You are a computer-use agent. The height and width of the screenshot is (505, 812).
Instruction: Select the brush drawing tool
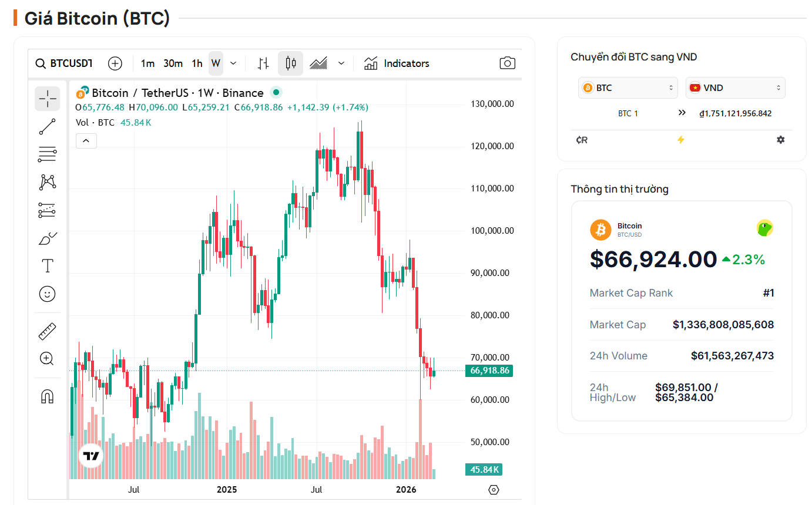(x=47, y=238)
